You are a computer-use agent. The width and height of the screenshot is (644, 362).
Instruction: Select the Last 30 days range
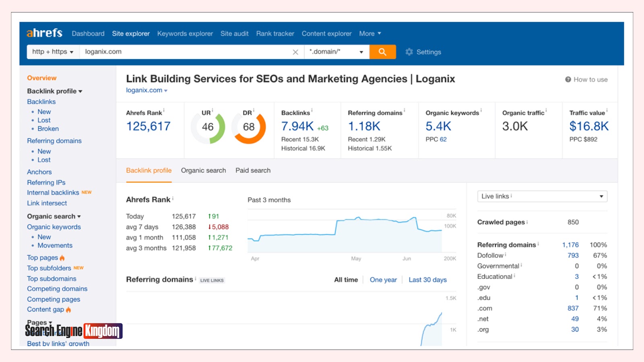pos(428,280)
